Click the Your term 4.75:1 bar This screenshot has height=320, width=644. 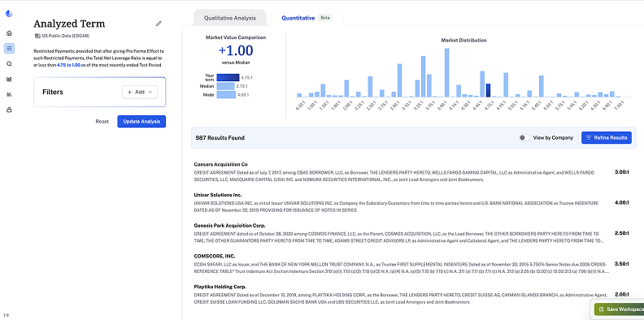[x=228, y=77]
